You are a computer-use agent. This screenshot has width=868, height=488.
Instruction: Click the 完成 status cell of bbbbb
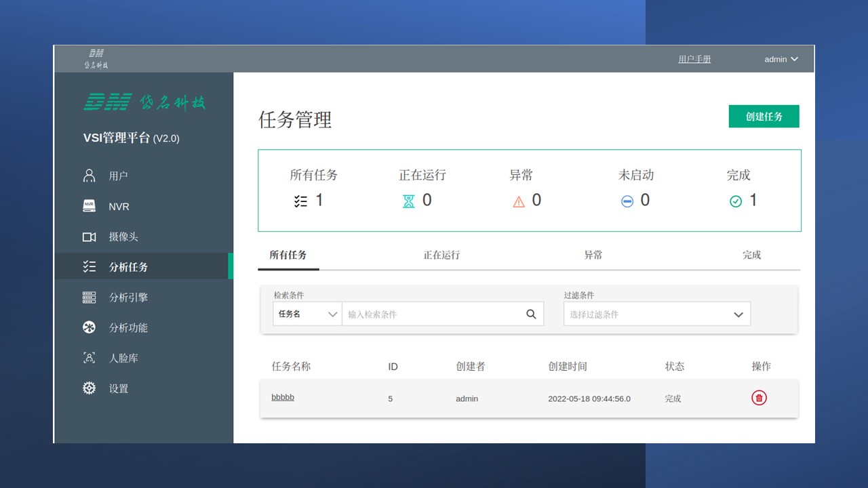point(673,399)
